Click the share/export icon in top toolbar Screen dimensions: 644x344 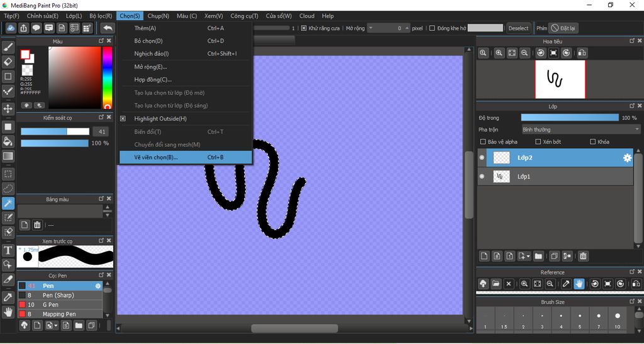tap(23, 28)
